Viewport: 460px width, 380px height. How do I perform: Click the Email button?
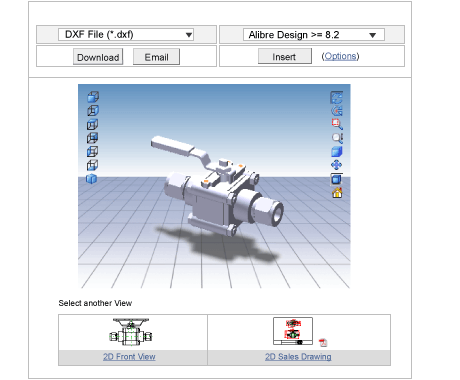pos(156,57)
